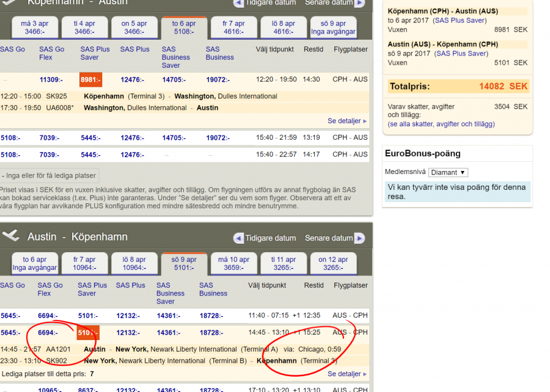550x392 pixels.
Task: Choose 11309:- SAS Go Flex on 12:20 flight
Action: tap(51, 80)
